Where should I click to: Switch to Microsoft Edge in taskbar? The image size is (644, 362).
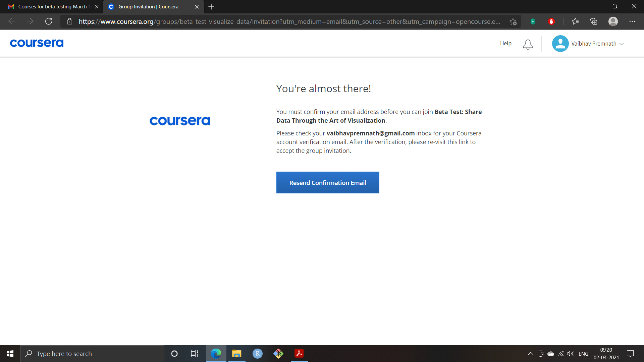[216, 354]
